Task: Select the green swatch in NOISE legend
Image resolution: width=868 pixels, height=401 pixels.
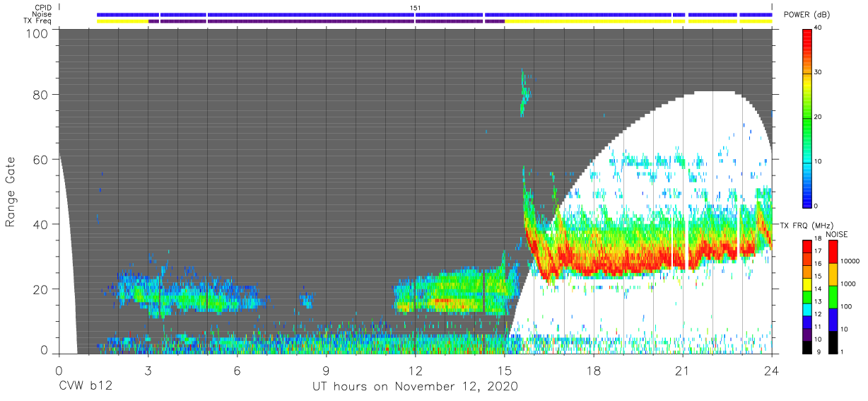Action: pos(833,296)
